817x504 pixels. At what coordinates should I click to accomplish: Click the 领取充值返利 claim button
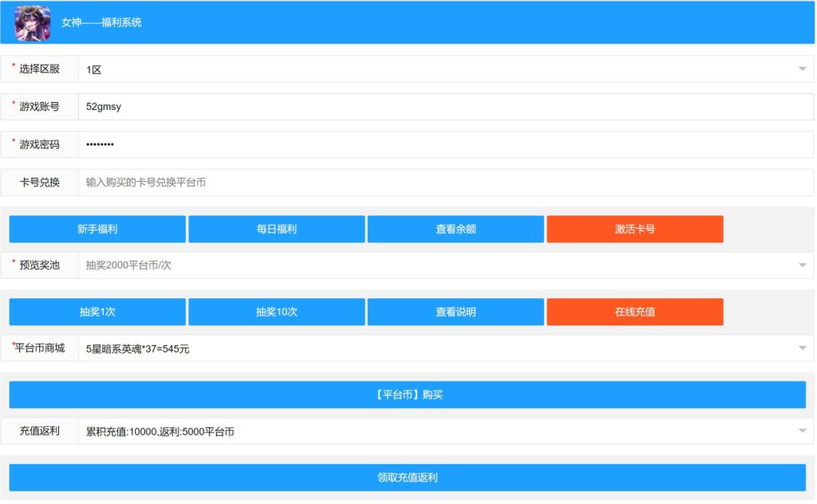coord(407,478)
